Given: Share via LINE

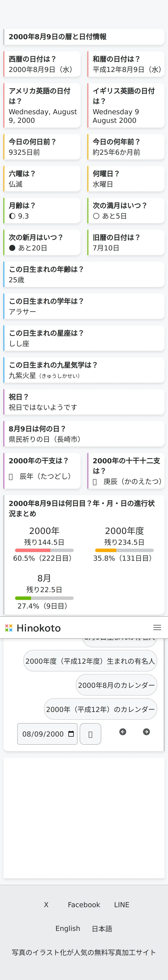Looking at the screenshot, I should coord(122,905).
